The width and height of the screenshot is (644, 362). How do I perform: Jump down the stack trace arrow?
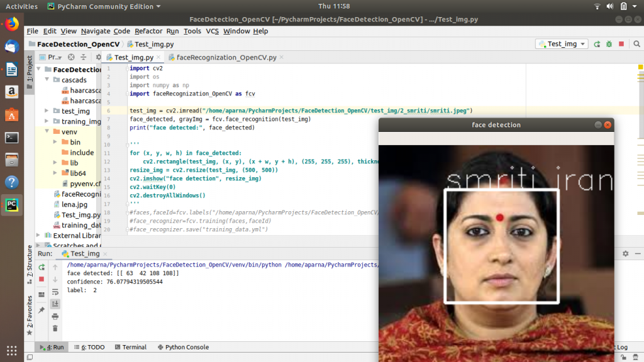click(x=55, y=280)
